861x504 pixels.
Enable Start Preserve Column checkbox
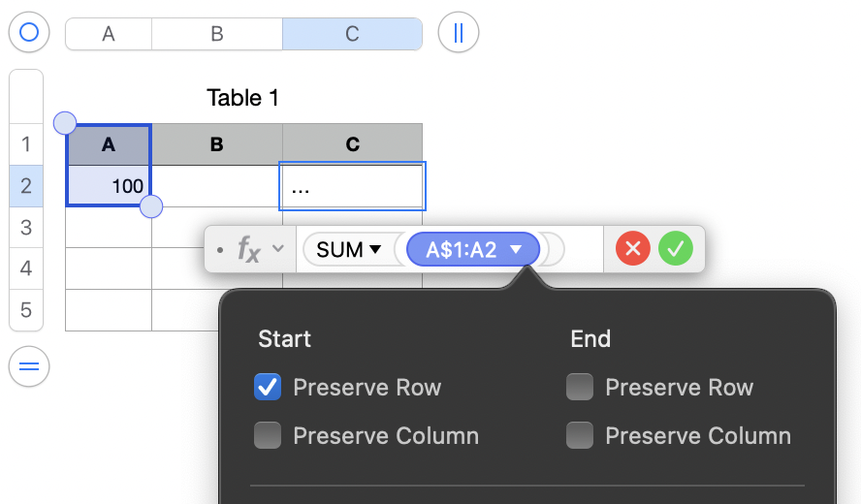tap(268, 436)
